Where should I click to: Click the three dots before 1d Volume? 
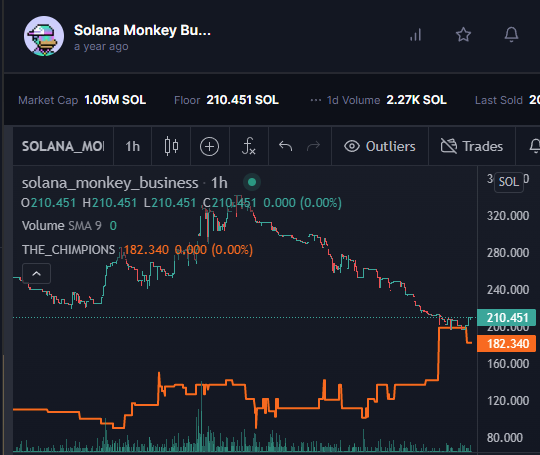[315, 100]
